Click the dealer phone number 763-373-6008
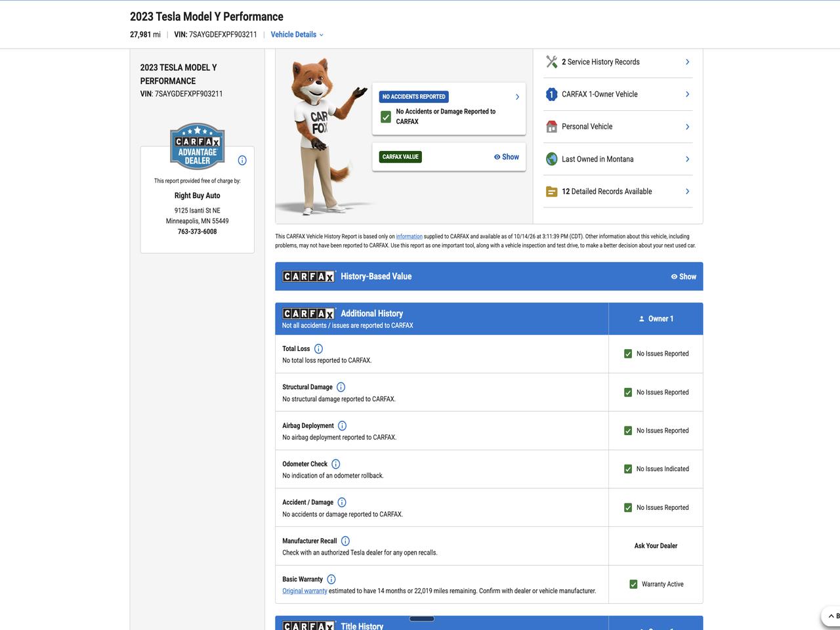 (x=197, y=232)
